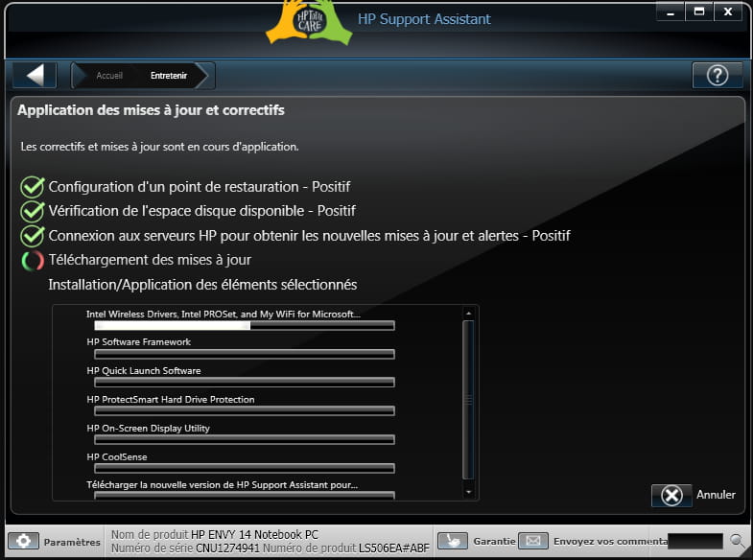Click the back arrow button
Image resolution: width=753 pixels, height=560 pixels.
coord(35,76)
